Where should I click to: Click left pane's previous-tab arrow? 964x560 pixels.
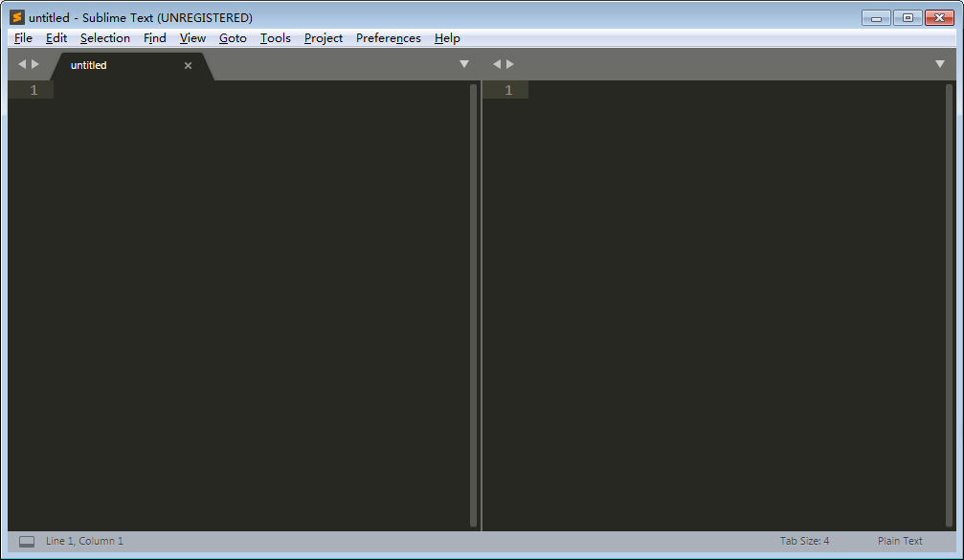tap(22, 64)
